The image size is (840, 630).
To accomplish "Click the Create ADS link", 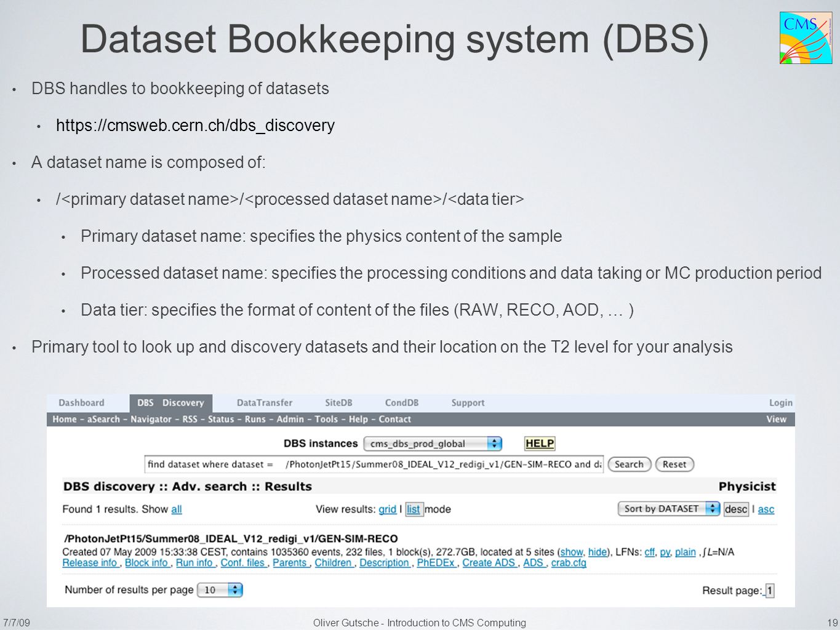I will (489, 563).
